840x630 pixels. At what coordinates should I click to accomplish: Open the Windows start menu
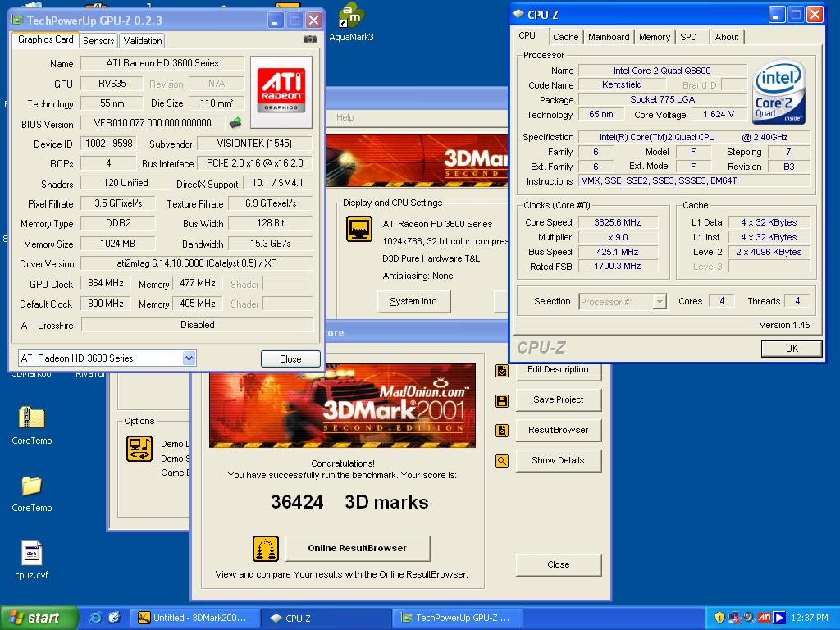(x=39, y=618)
